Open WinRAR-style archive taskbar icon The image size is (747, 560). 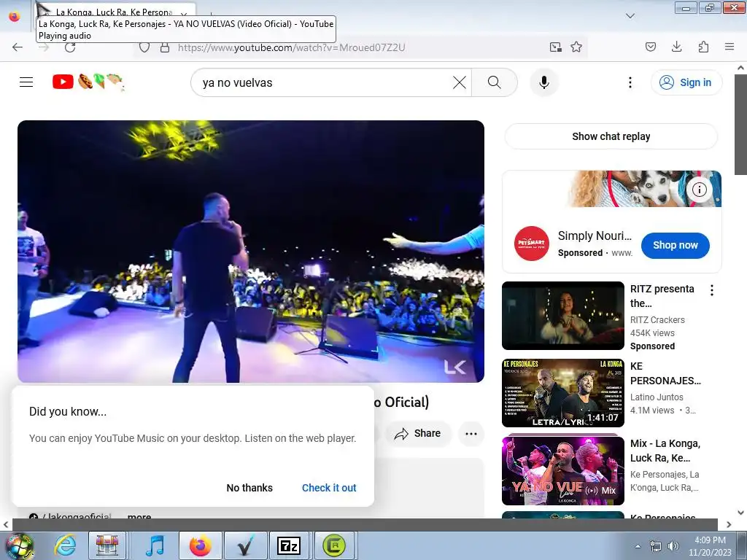pos(107,545)
